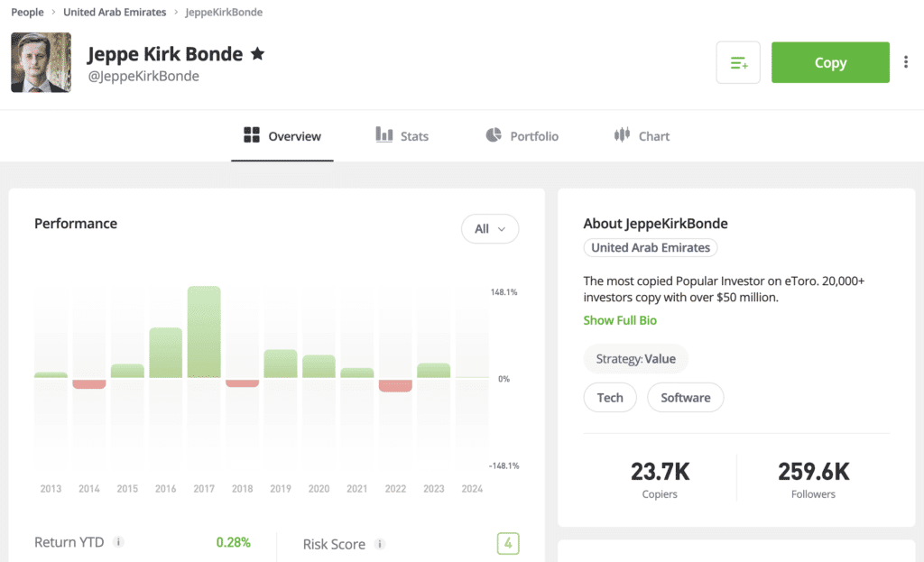Click the Overview grid icon
924x562 pixels.
[x=252, y=135]
